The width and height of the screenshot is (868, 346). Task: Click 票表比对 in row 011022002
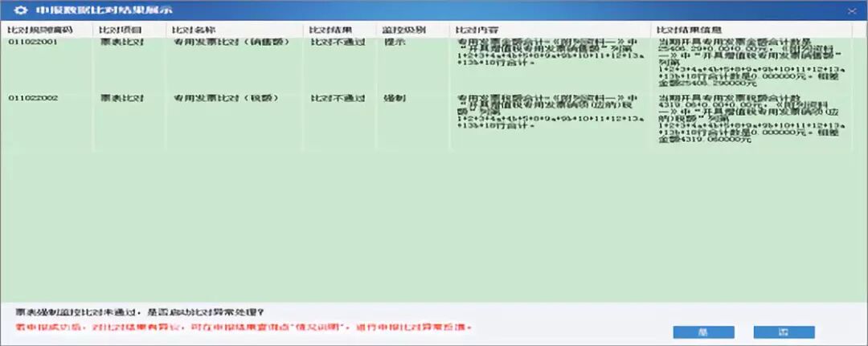[x=122, y=98]
